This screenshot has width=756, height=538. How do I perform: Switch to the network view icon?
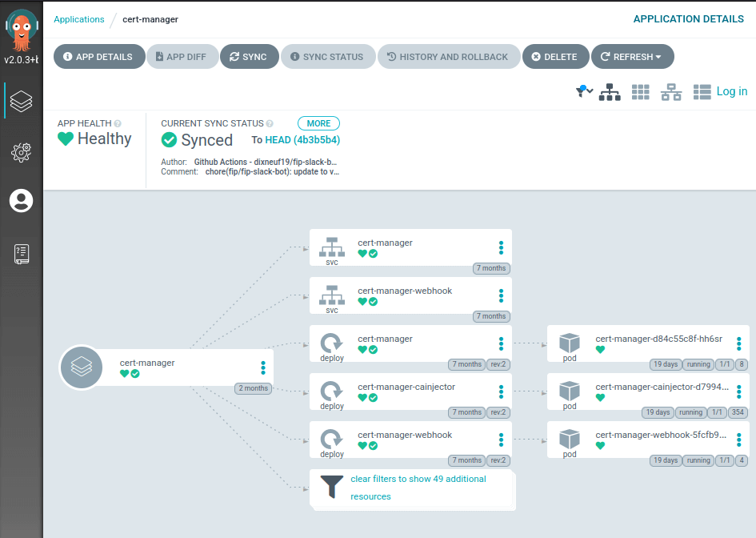coord(671,92)
